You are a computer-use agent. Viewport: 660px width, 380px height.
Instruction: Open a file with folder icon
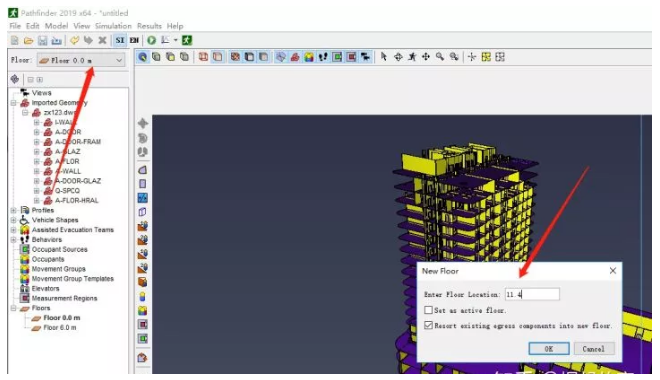click(x=29, y=40)
